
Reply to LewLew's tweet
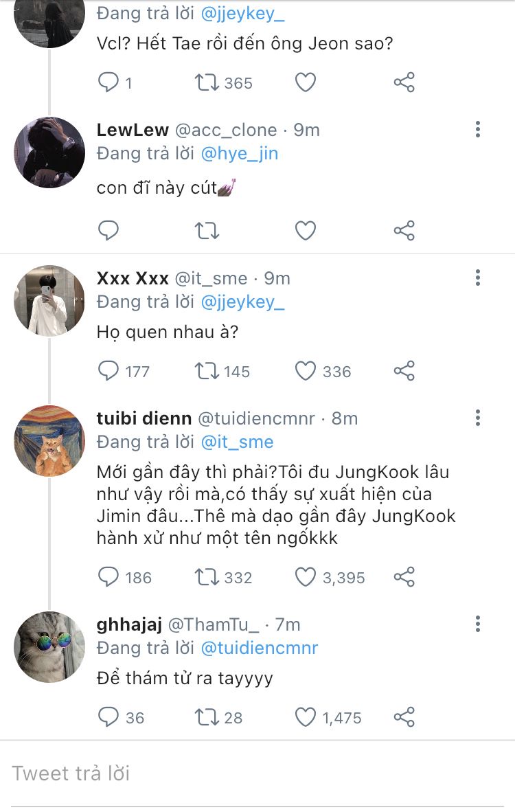click(108, 230)
